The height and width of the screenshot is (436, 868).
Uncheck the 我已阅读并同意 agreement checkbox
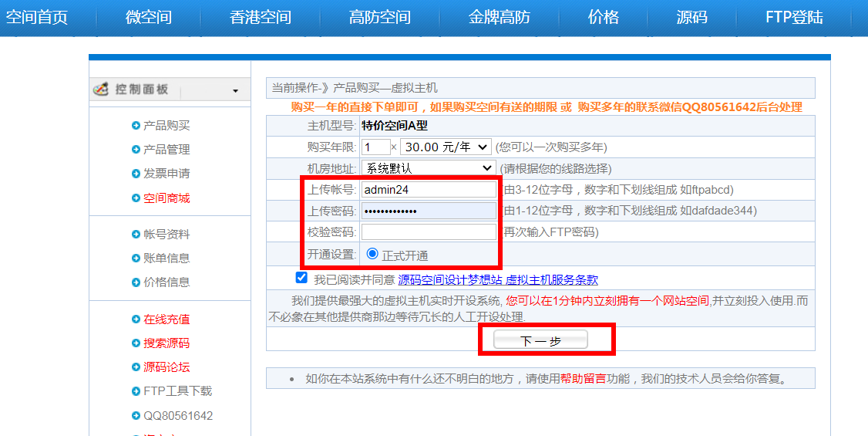pyautogui.click(x=301, y=278)
